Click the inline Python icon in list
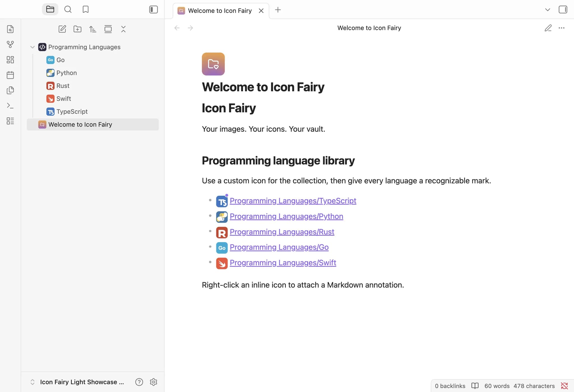The height and width of the screenshot is (392, 574). pyautogui.click(x=222, y=217)
